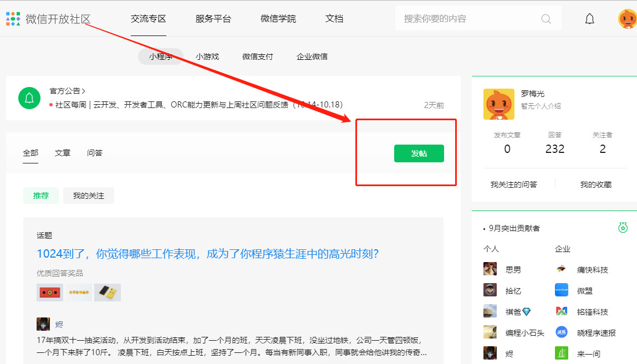Click 铭锋科技 company logo
Viewport: 637px width, 364px height.
562,311
